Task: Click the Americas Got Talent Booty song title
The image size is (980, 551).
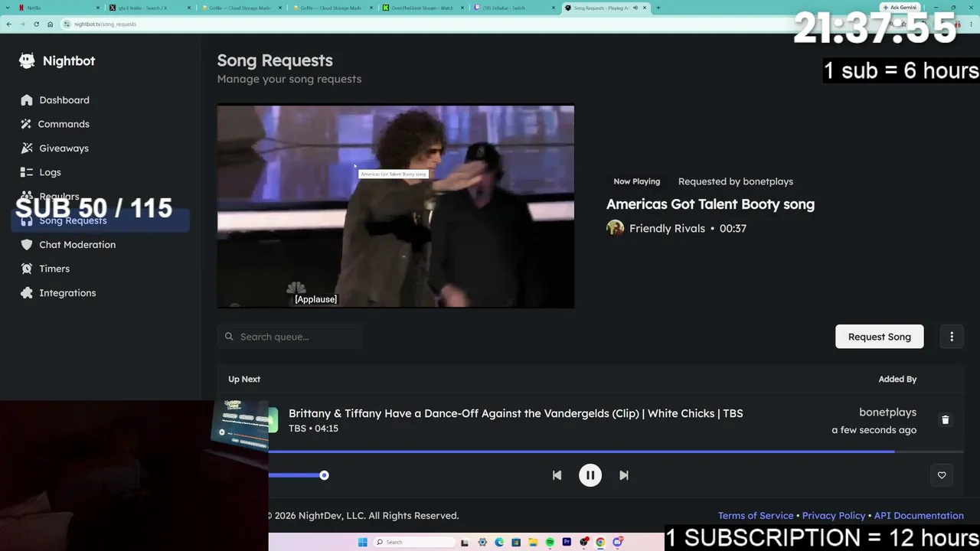Action: coord(710,204)
